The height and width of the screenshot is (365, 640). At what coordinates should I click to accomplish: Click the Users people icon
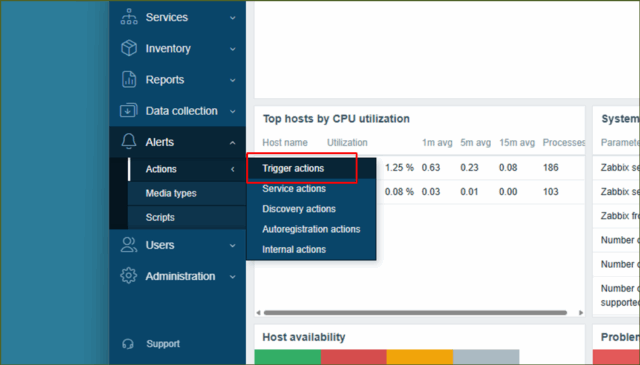tap(129, 245)
